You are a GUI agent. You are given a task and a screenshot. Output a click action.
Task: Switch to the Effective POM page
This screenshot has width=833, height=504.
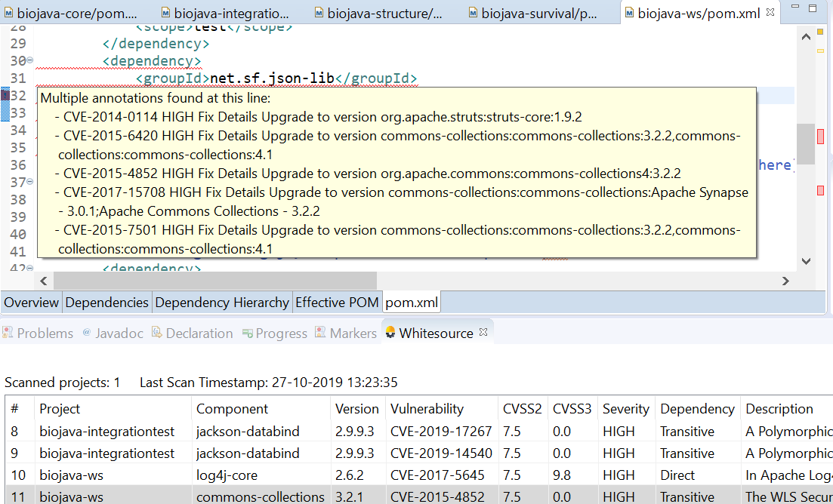[x=337, y=303]
